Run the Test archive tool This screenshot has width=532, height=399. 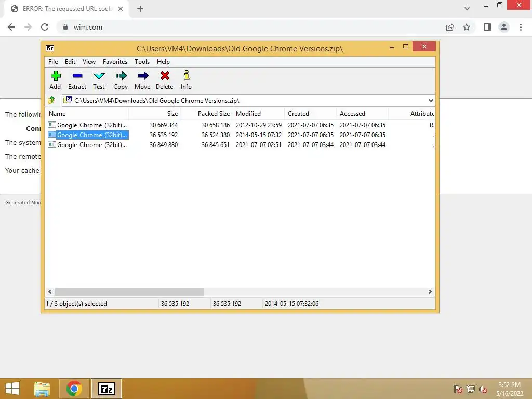(x=99, y=80)
